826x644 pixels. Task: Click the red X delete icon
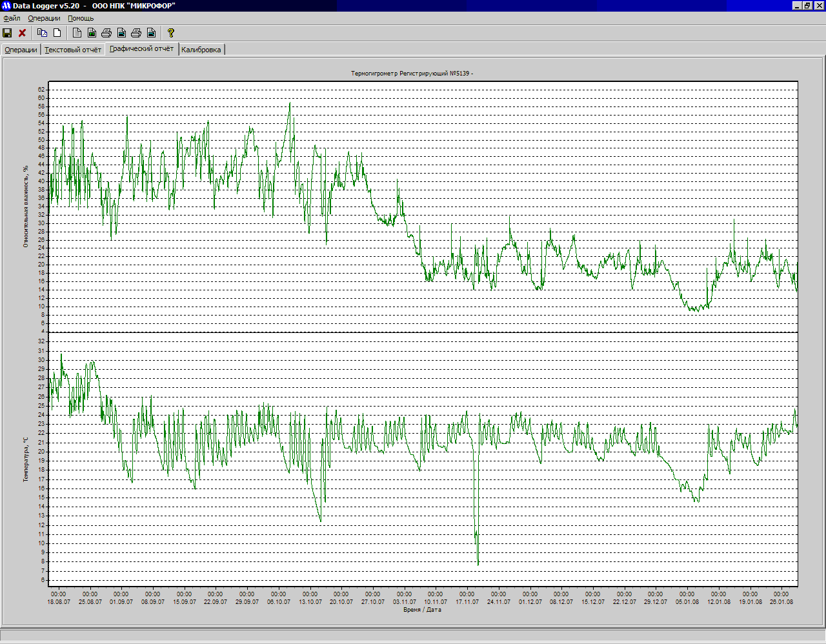click(22, 33)
